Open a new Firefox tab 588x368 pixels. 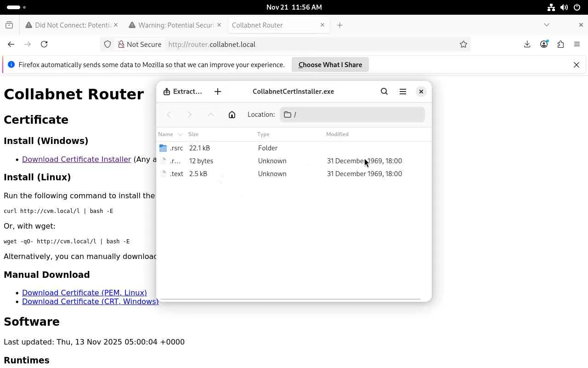point(340,25)
